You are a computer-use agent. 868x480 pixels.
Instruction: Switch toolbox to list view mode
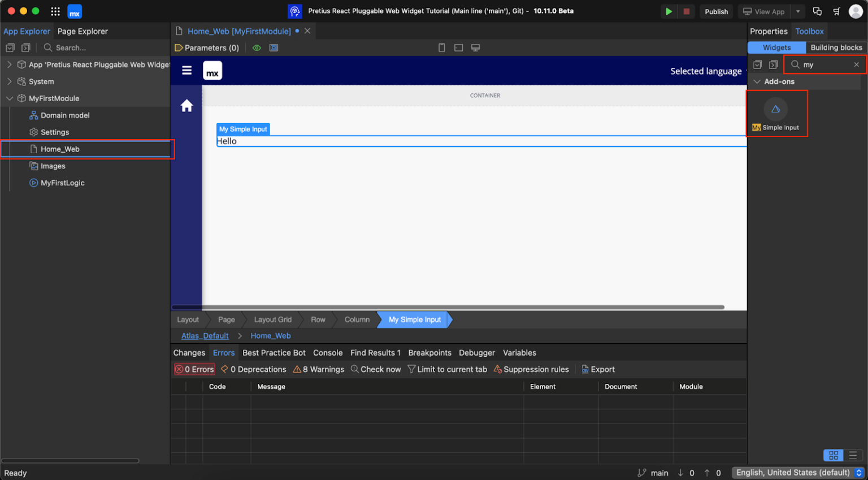point(852,455)
